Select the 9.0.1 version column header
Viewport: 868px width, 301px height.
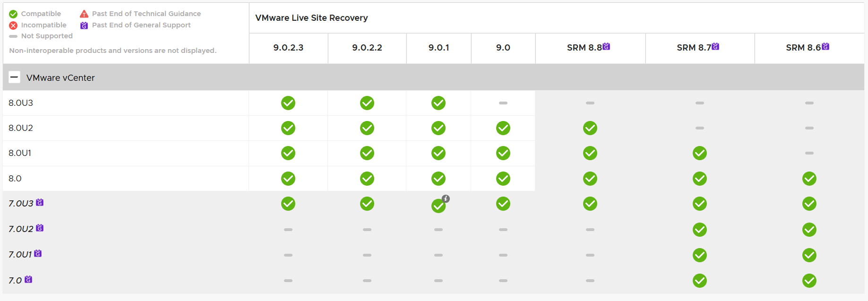(x=438, y=48)
